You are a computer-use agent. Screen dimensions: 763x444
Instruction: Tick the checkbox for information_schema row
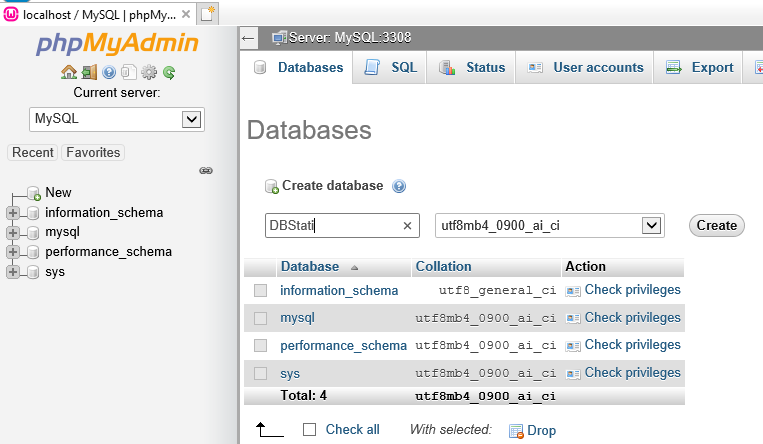pos(260,291)
